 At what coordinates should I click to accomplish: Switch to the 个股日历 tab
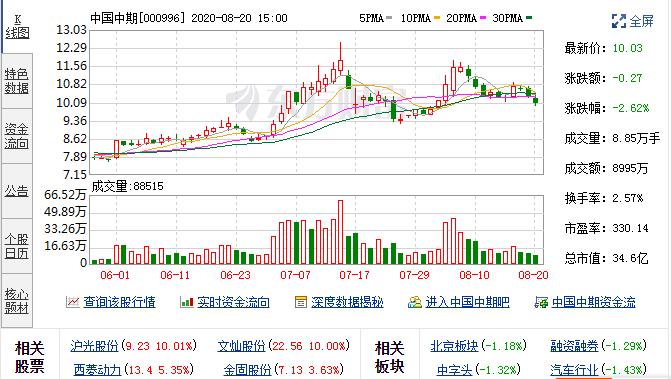17,246
